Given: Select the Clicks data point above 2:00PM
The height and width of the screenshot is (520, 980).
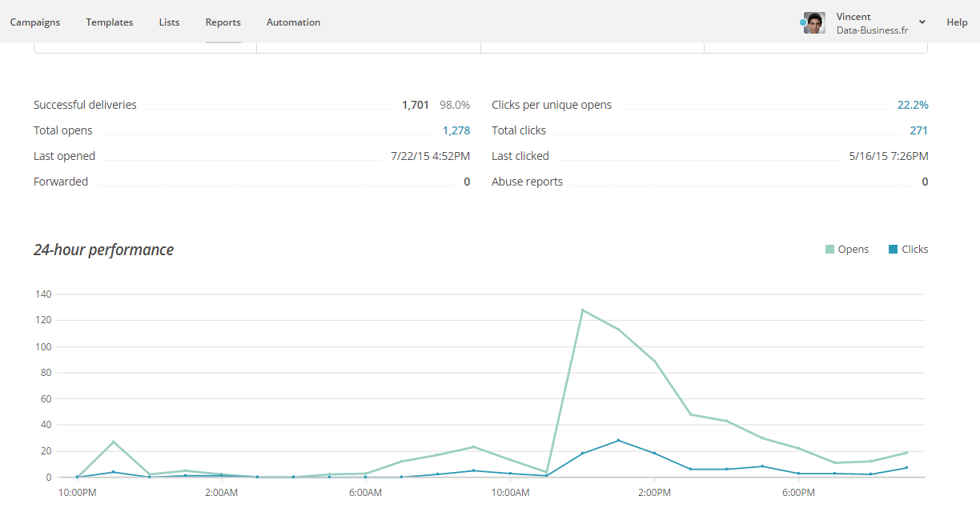Looking at the screenshot, I should tap(655, 454).
